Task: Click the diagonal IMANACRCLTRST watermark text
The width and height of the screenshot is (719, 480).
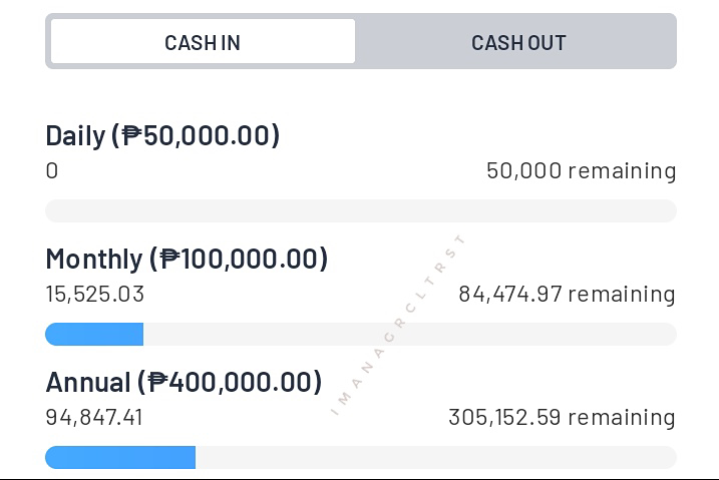Action: (398, 325)
